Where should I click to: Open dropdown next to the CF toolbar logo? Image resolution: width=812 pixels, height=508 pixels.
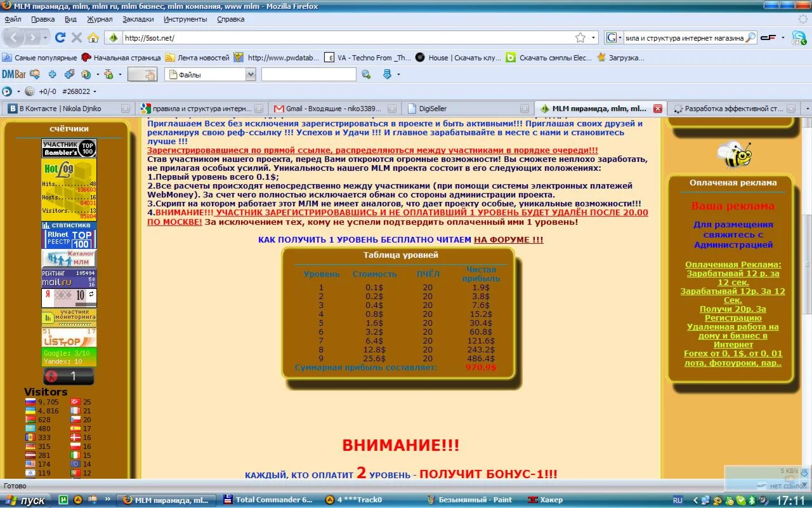pos(782,37)
